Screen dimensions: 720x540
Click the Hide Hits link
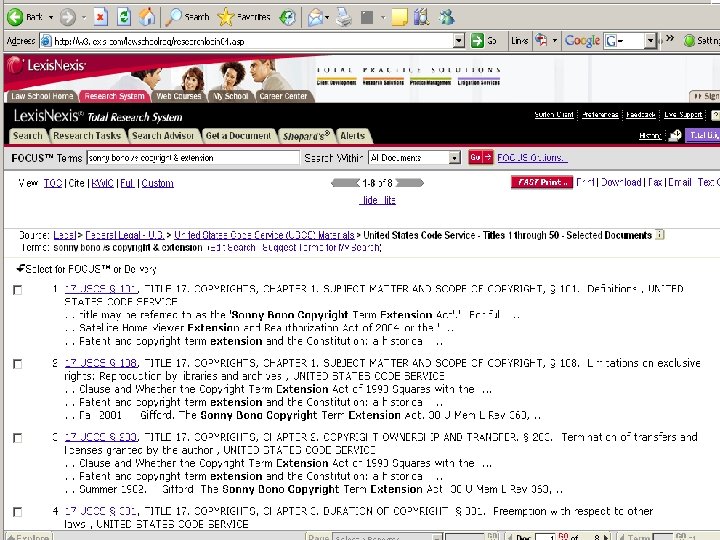pos(377,200)
